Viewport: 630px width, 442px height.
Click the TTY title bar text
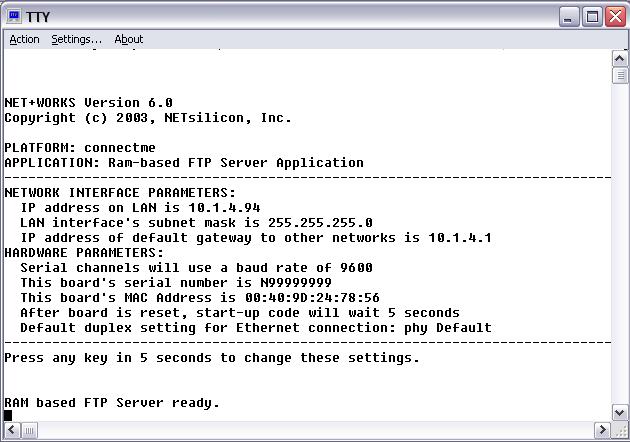pos(36,16)
